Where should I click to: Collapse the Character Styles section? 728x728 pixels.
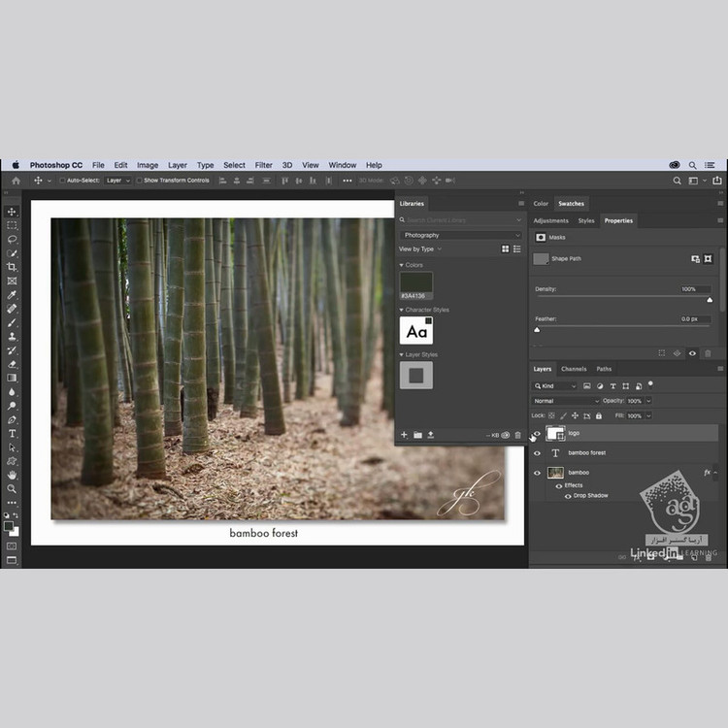pyautogui.click(x=402, y=310)
